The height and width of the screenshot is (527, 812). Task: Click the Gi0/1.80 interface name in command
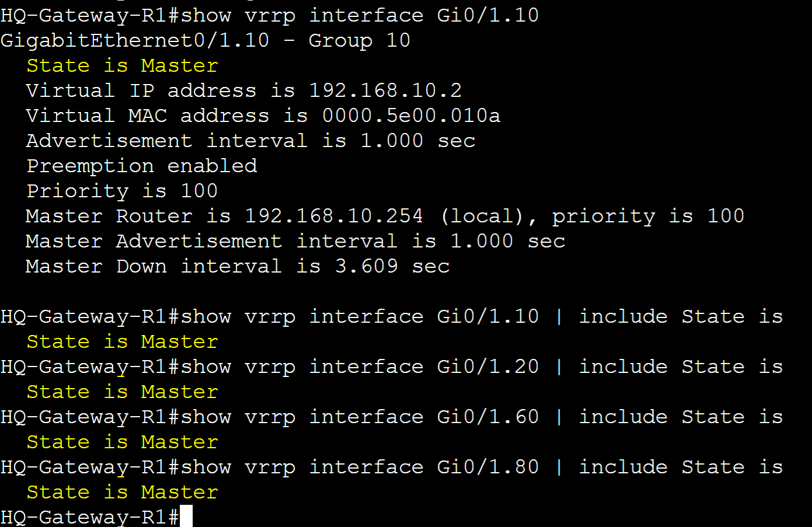tap(488, 467)
